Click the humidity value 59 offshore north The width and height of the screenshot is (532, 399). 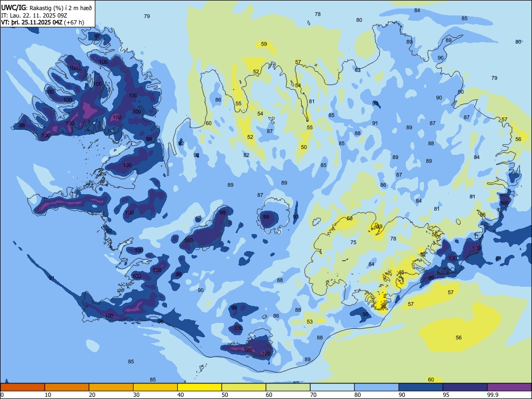tap(264, 44)
